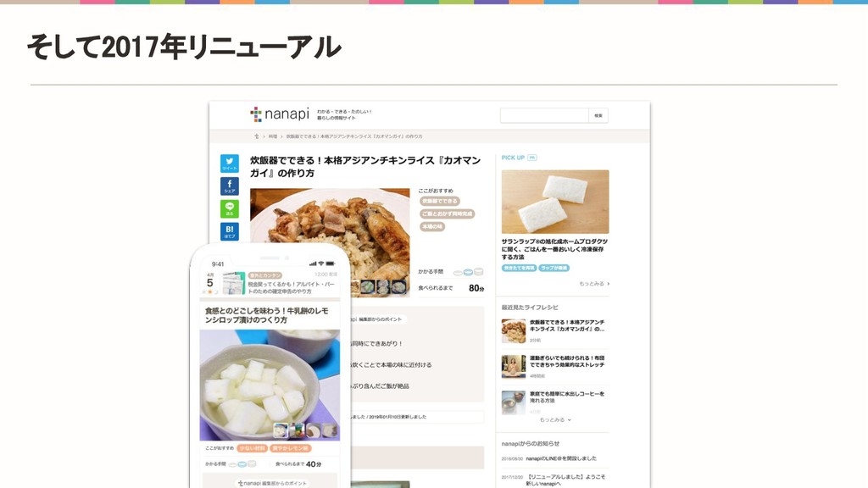Click the 検索 search button
Viewport: 868px width, 488px height.
pyautogui.click(x=598, y=115)
